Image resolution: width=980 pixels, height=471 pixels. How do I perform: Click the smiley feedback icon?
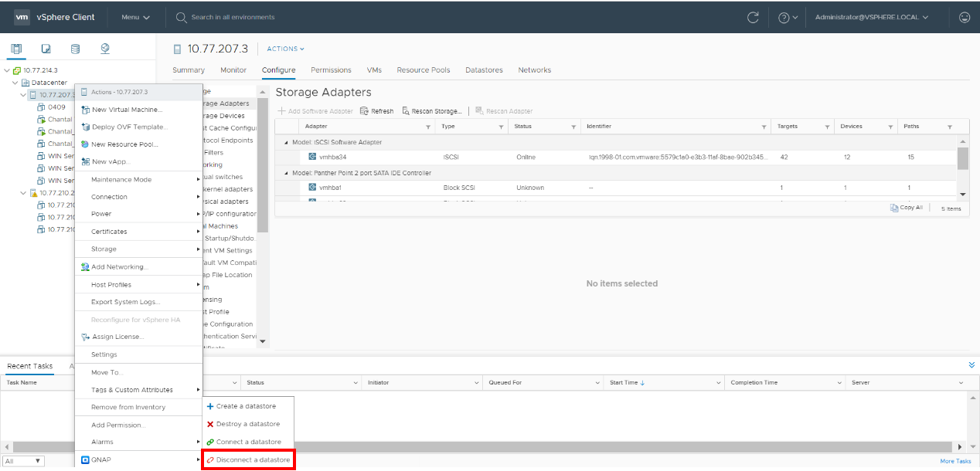click(x=964, y=17)
